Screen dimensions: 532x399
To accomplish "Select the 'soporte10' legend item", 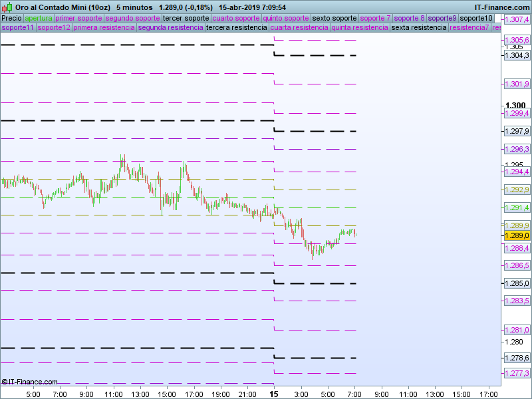I will pos(476,18).
